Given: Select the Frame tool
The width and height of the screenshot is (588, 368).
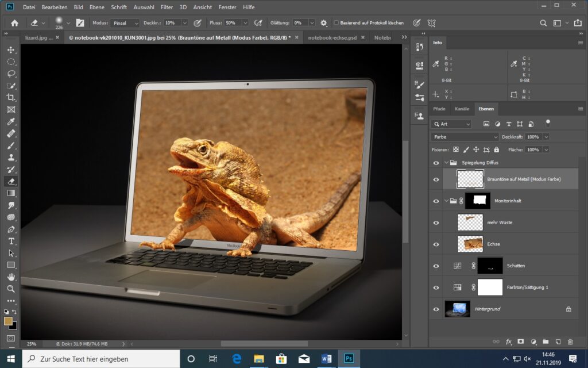Looking at the screenshot, I should (11, 110).
